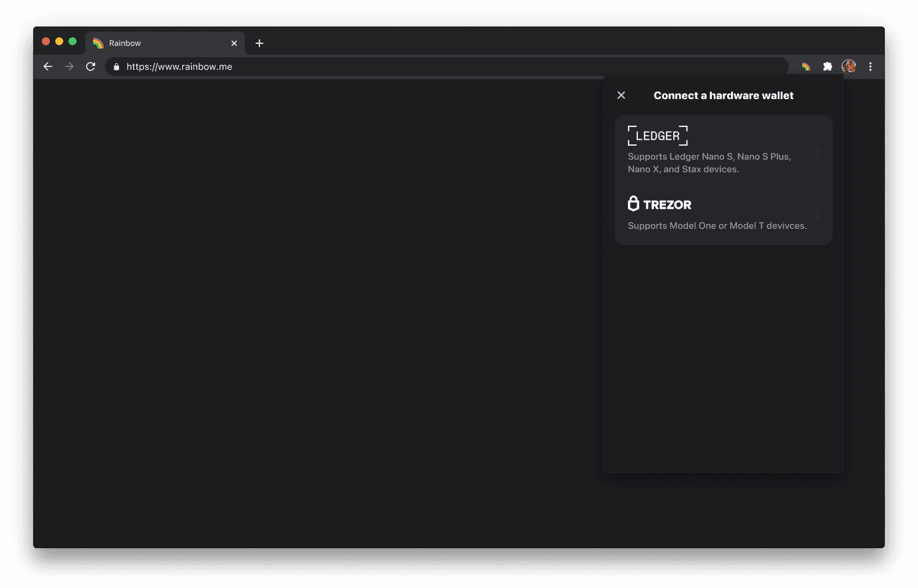Click the address bar showing rainbow.me URL
Viewport: 918px width, 588px height.
(x=447, y=67)
